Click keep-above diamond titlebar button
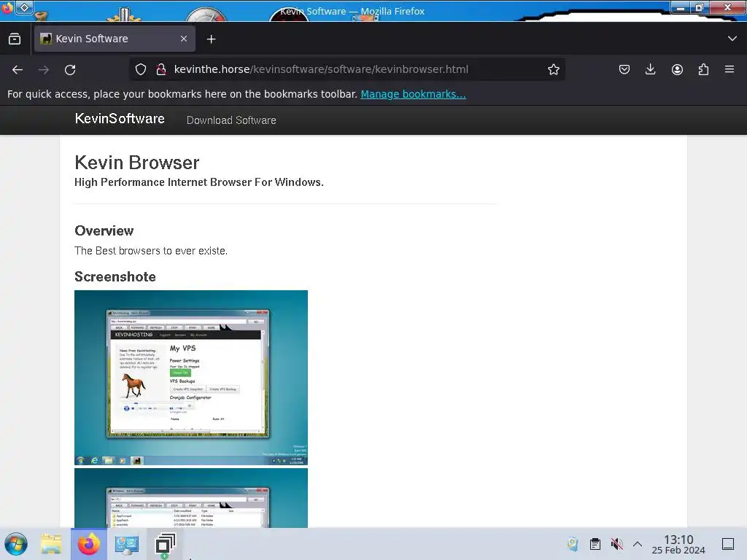Screen dimensions: 747x560 pyautogui.click(x=24, y=7)
